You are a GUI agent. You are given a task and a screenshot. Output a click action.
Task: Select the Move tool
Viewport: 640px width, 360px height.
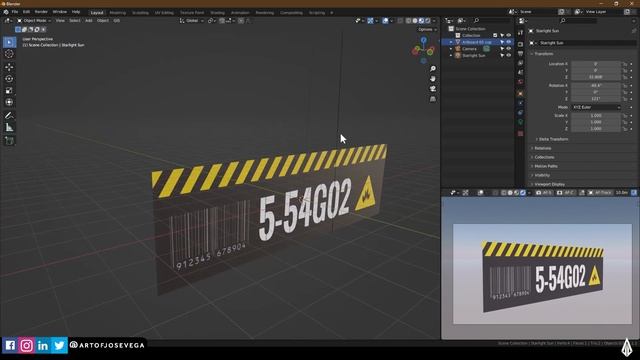click(9, 67)
